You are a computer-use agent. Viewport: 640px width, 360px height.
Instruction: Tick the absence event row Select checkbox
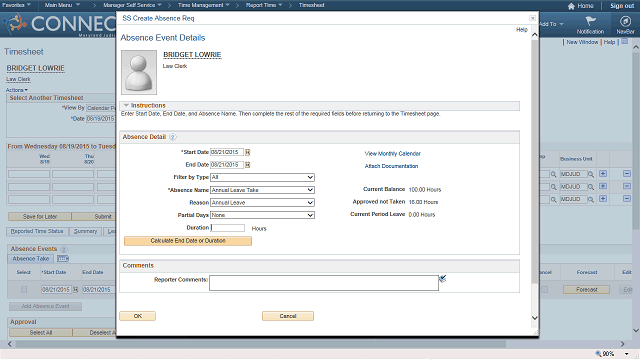(x=24, y=289)
